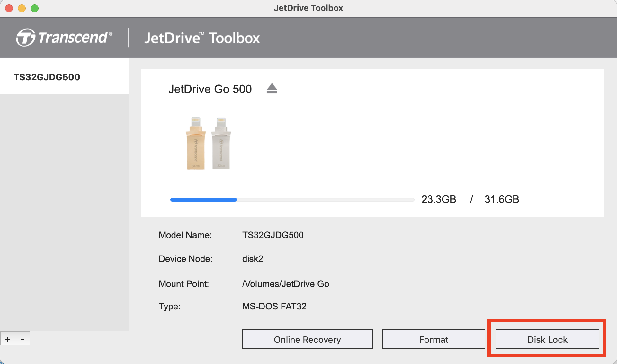The width and height of the screenshot is (617, 364).
Task: Click the Type value MS-DOS FAT32
Action: [274, 306]
